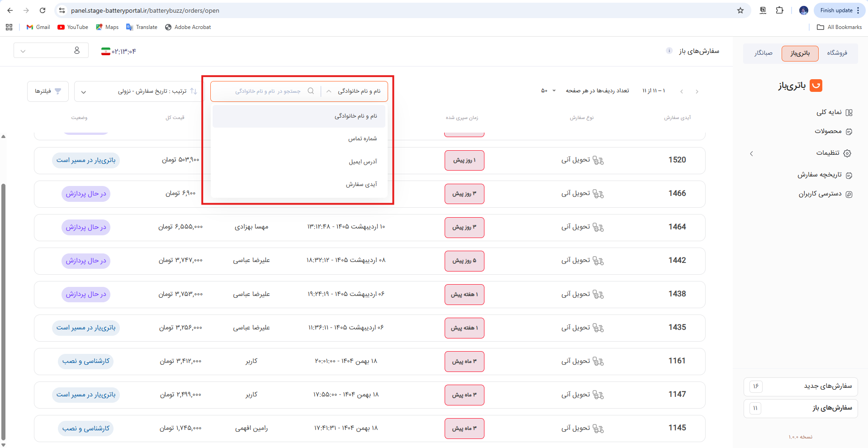The image size is (868, 448).
Task: Switch to the باتری‌باز tab
Action: pyautogui.click(x=800, y=53)
